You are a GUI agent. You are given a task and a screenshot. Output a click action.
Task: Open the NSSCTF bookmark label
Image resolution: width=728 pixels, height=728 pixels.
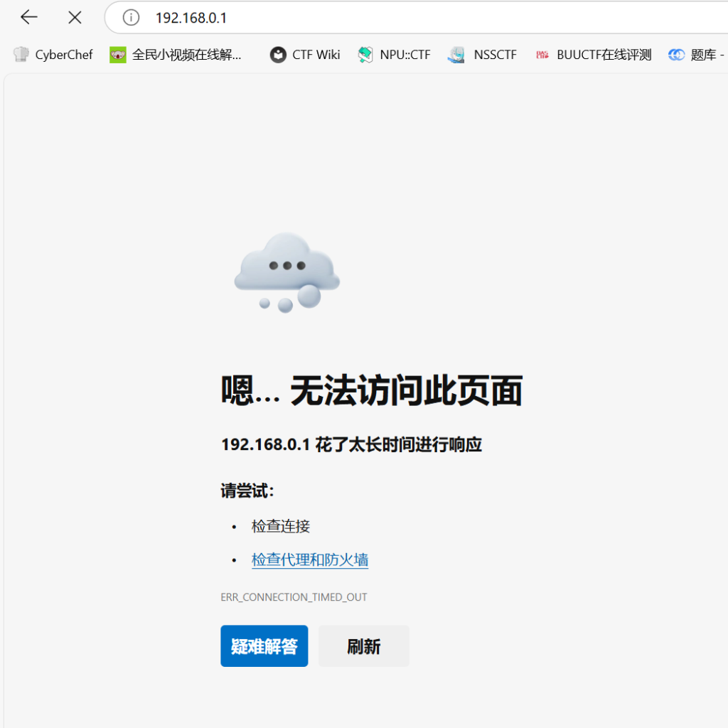[x=495, y=55]
